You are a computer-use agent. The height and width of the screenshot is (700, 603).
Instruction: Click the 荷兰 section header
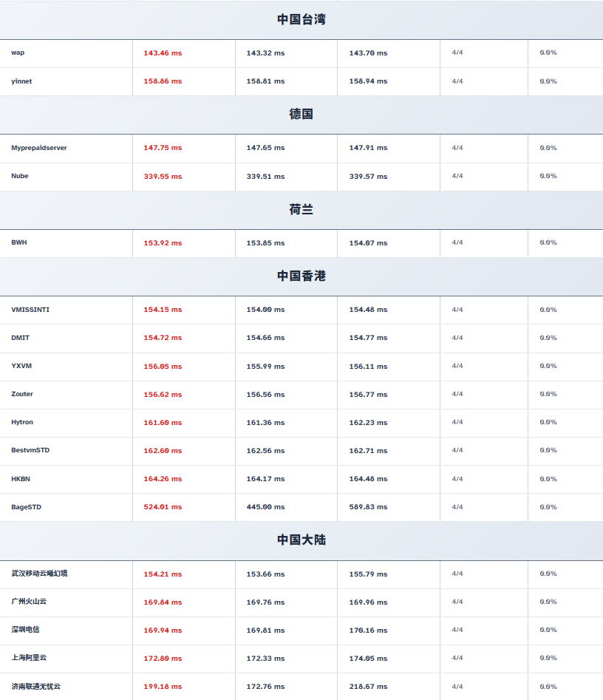coord(301,210)
